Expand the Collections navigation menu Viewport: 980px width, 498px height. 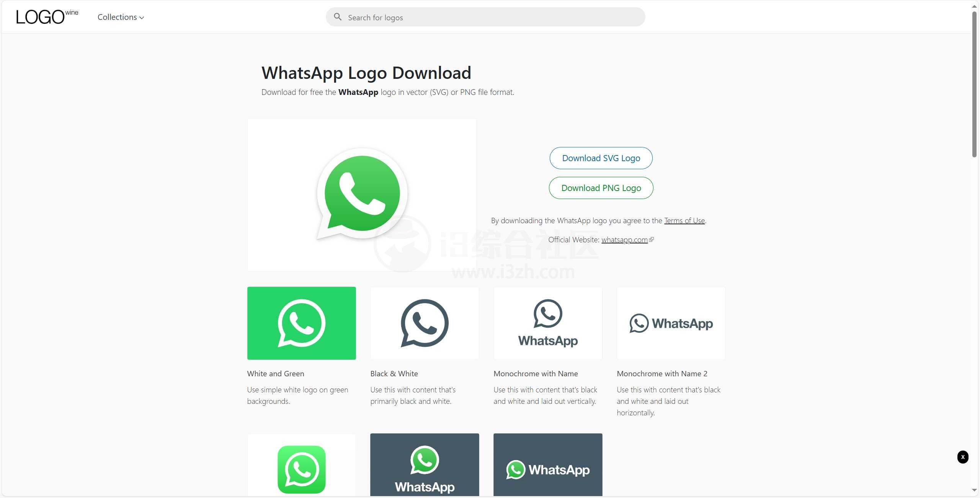point(121,16)
